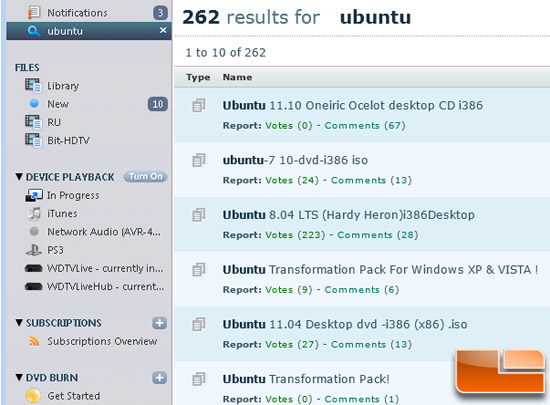
Task: Click type icon for Ubuntu Transformation Pack! row
Action: coord(199,379)
